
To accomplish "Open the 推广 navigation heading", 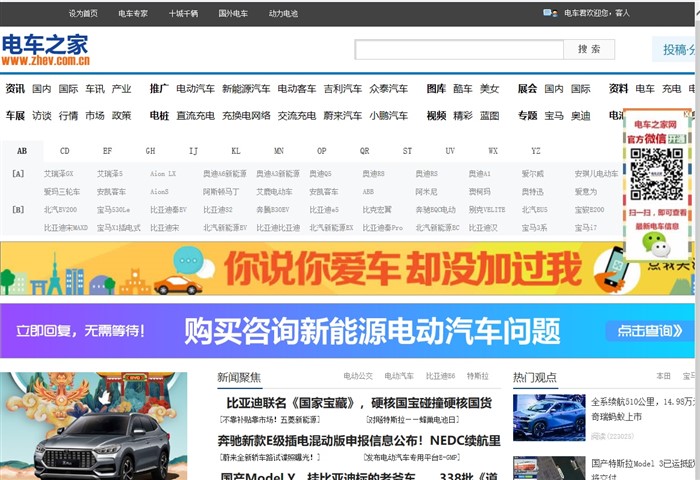I will pos(159,89).
